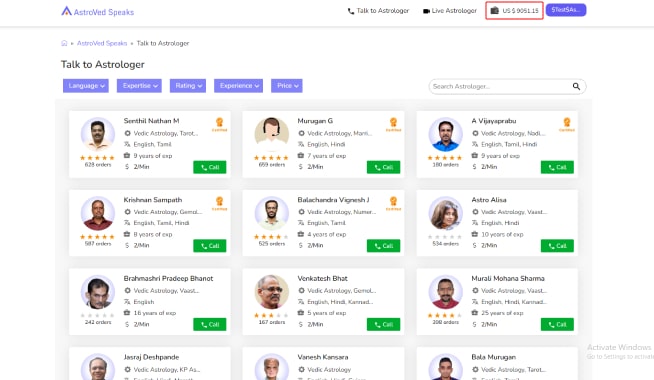Viewport: 654px width, 380px height.
Task: Click star rating on Murugan G card
Action: pos(271,158)
